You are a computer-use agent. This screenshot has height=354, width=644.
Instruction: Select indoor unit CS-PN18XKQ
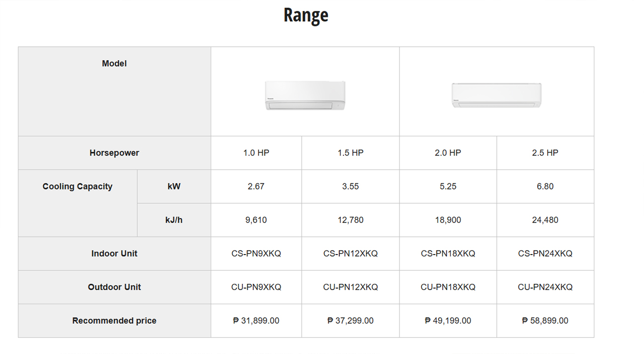pos(448,254)
